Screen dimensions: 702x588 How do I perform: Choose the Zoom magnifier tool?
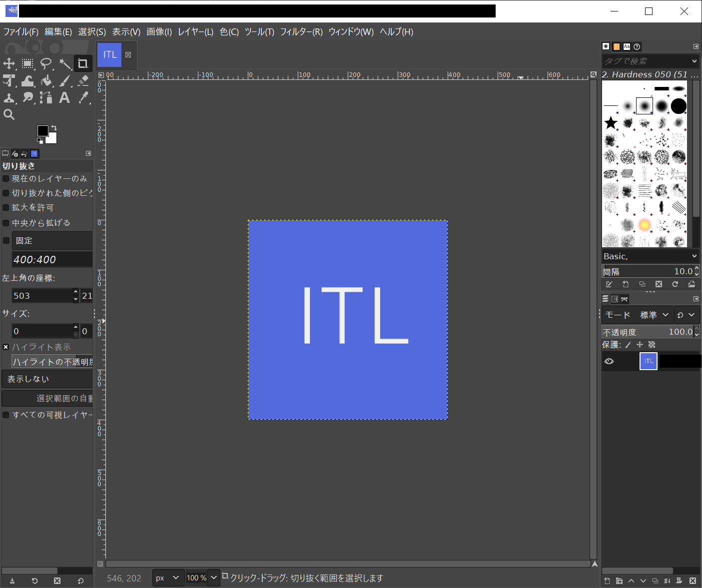point(9,114)
